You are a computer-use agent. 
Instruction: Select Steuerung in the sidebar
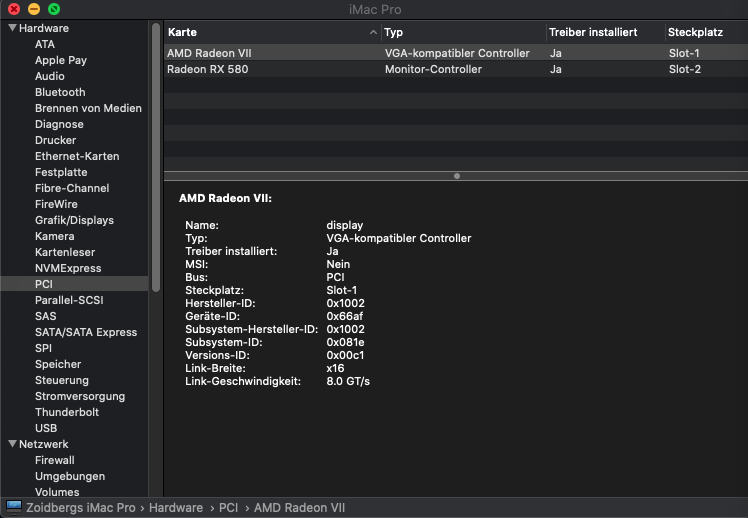[62, 380]
